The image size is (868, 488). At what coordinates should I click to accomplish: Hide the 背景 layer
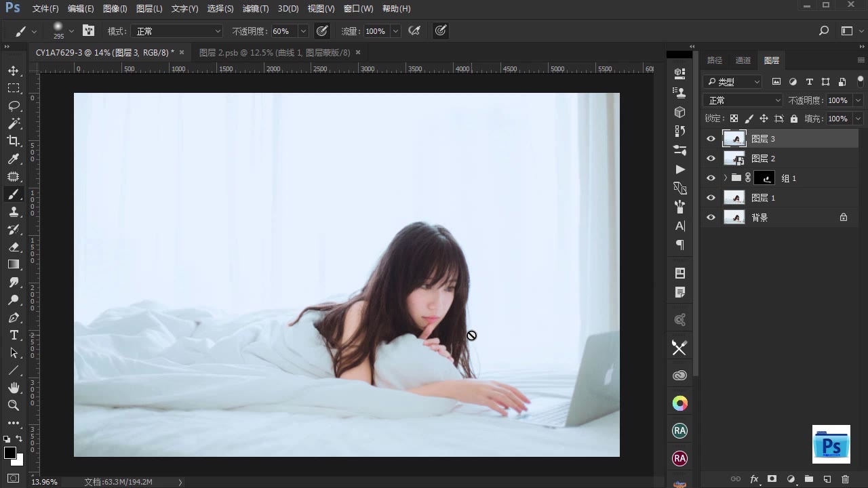pyautogui.click(x=711, y=218)
